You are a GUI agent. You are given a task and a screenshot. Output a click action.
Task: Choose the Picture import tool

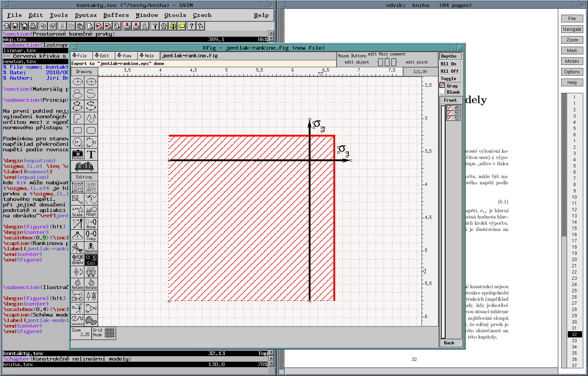[x=78, y=155]
